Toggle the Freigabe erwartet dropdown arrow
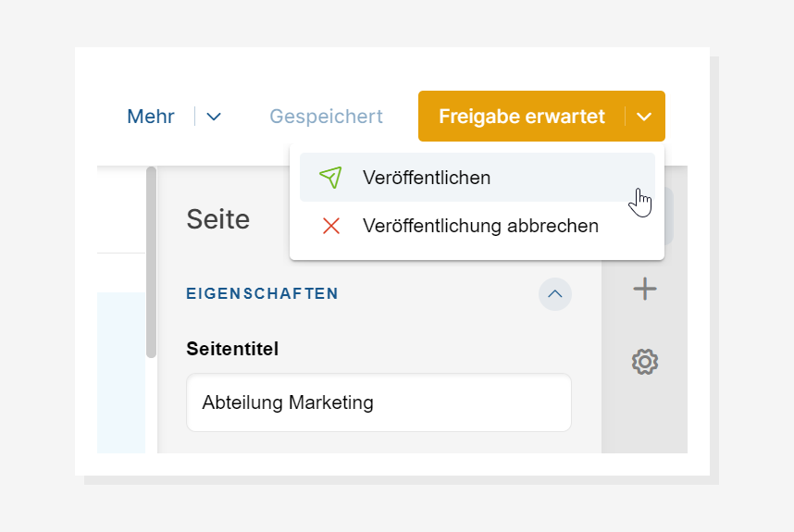 coord(643,117)
